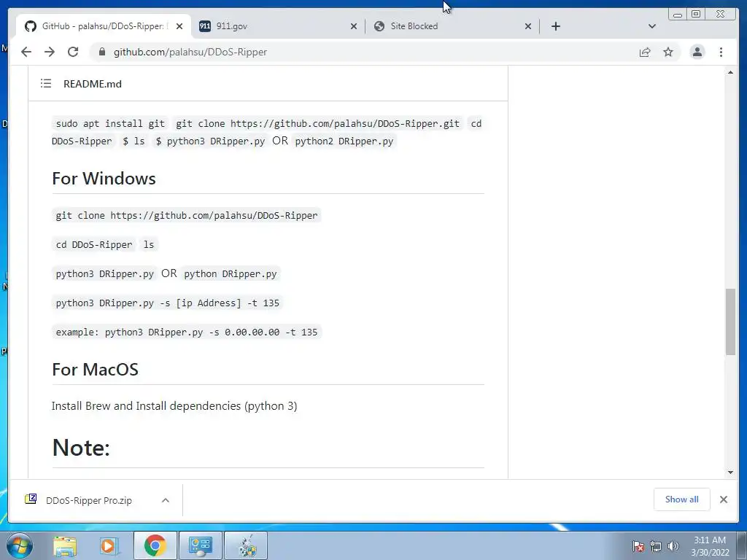The image size is (747, 560).
Task: Select the Chrome taskbar icon
Action: click(155, 545)
